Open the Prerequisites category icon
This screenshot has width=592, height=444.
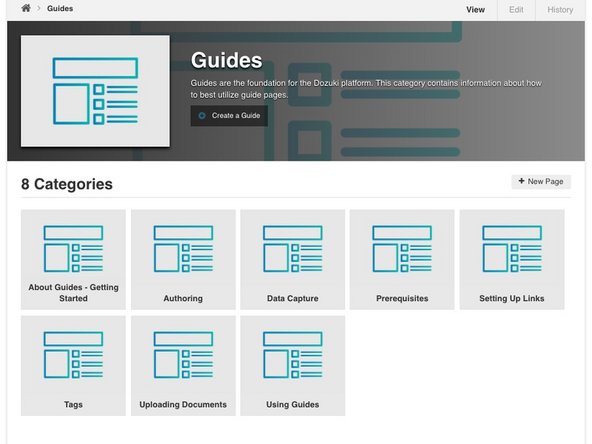tap(402, 248)
